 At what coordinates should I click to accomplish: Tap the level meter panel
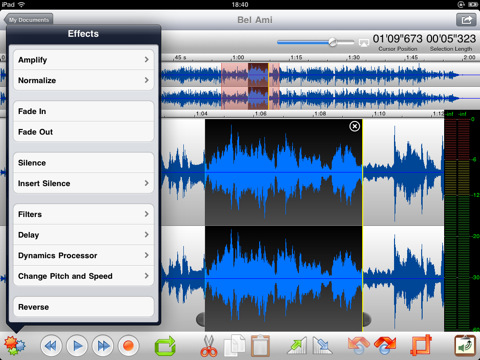click(461, 221)
